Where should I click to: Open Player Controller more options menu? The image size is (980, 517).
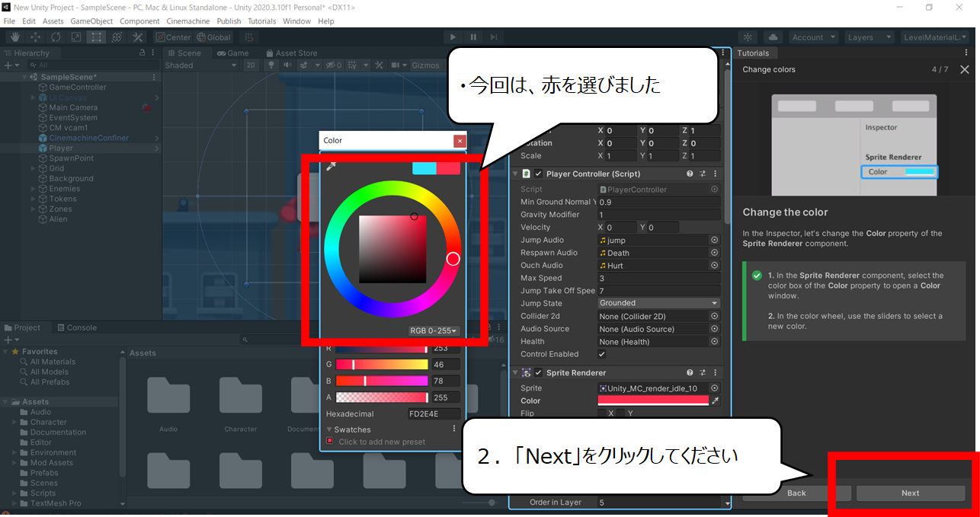[715, 174]
